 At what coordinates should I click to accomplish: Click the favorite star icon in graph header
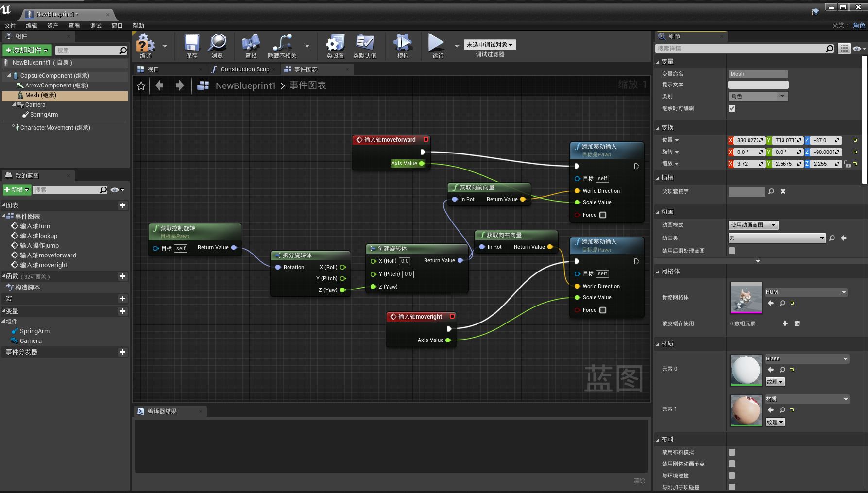pyautogui.click(x=141, y=86)
